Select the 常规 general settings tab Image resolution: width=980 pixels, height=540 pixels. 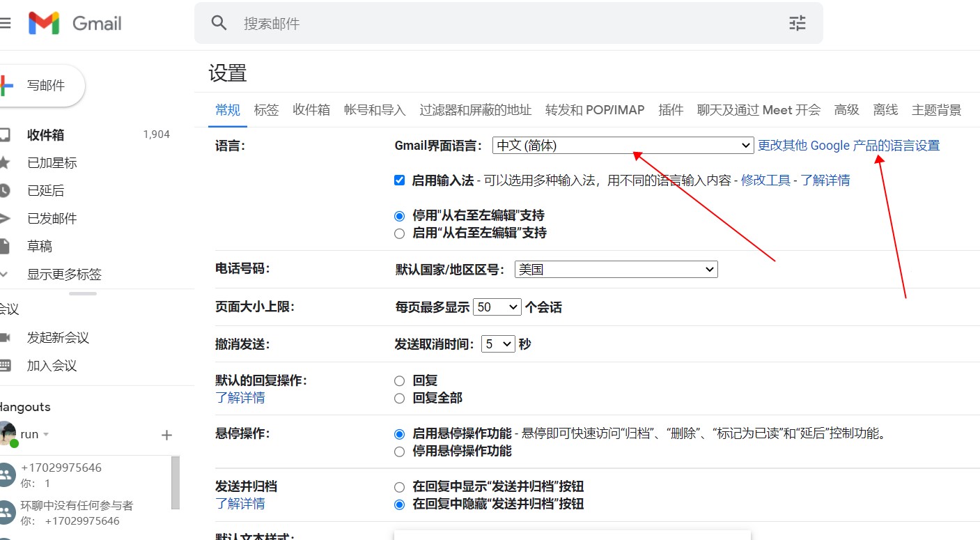(x=228, y=109)
